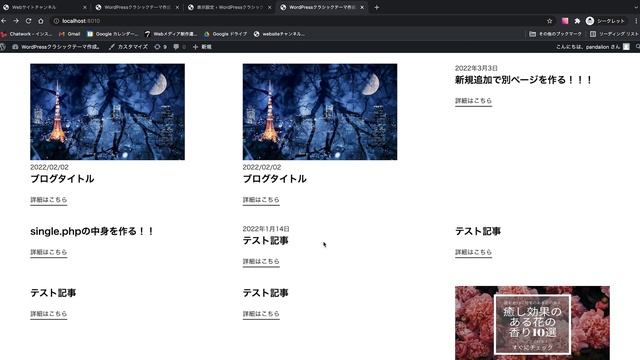Open the single.phpの中身を作る post title

pyautogui.click(x=92, y=231)
